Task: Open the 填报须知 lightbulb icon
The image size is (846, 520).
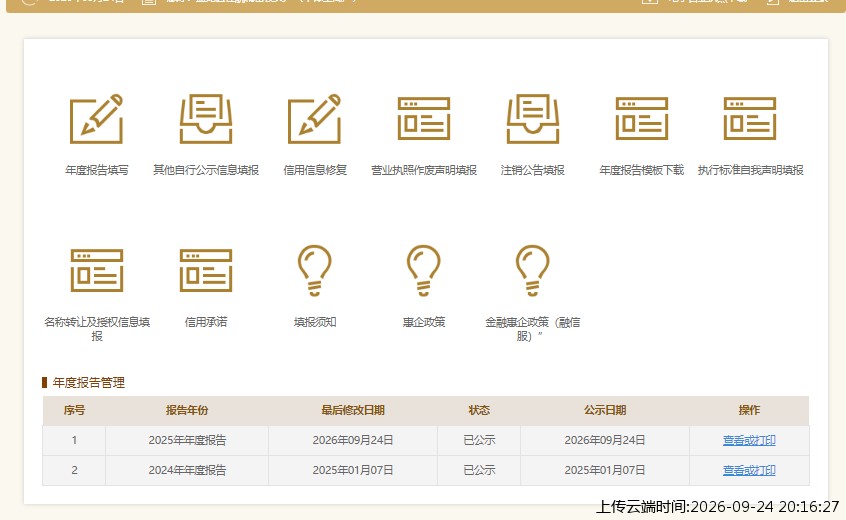Action: tap(315, 270)
